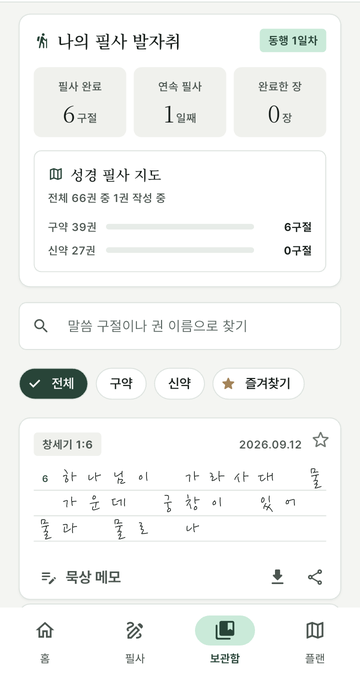
Task: Select the 구약 filter chip
Action: click(121, 384)
